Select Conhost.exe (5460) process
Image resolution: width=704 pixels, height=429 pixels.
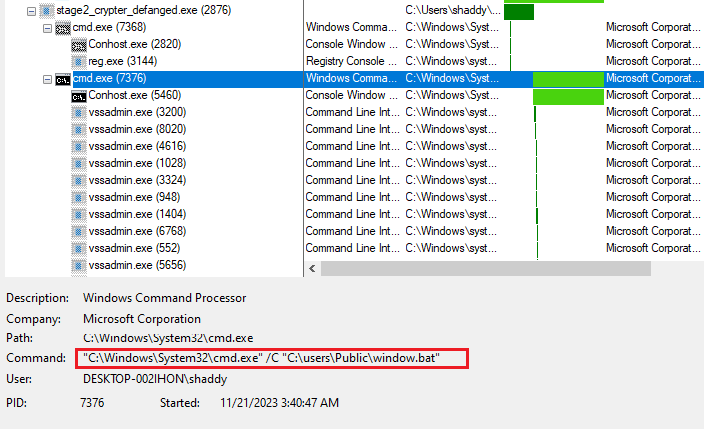pos(135,95)
